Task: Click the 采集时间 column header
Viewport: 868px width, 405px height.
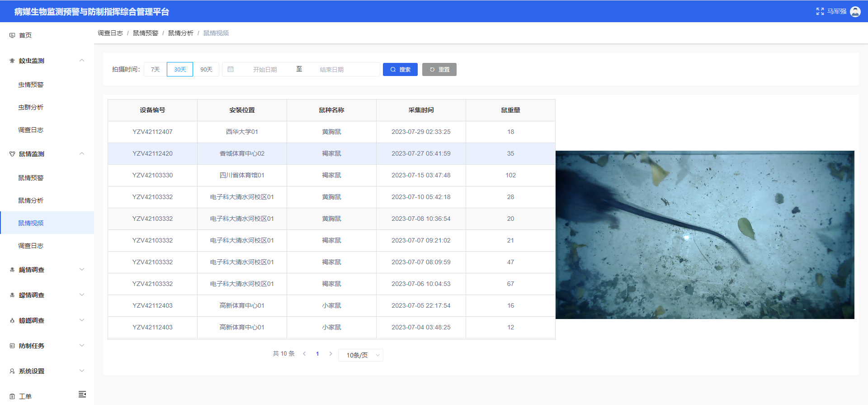Action: pos(421,110)
